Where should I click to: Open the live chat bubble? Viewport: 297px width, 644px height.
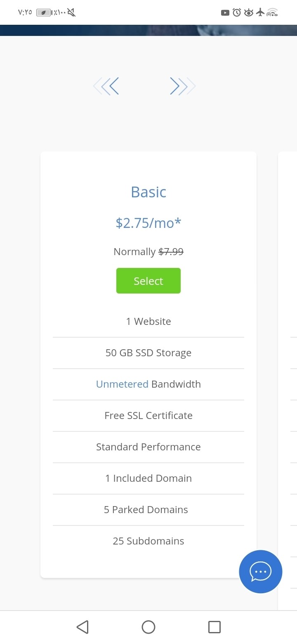[x=261, y=572]
